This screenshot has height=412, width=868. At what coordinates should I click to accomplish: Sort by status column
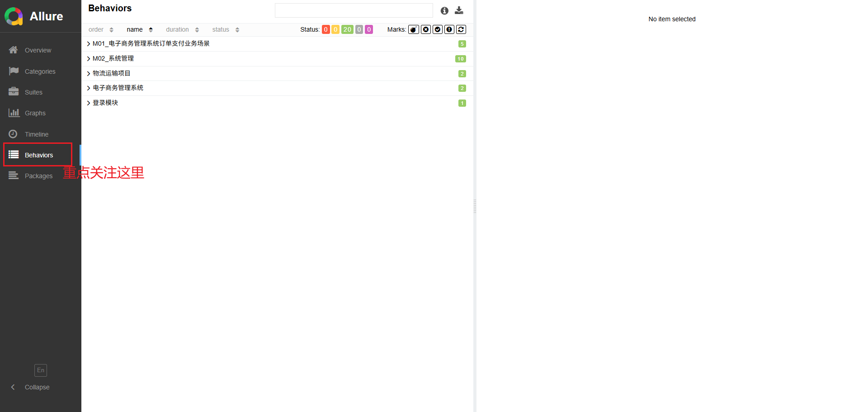pos(226,29)
